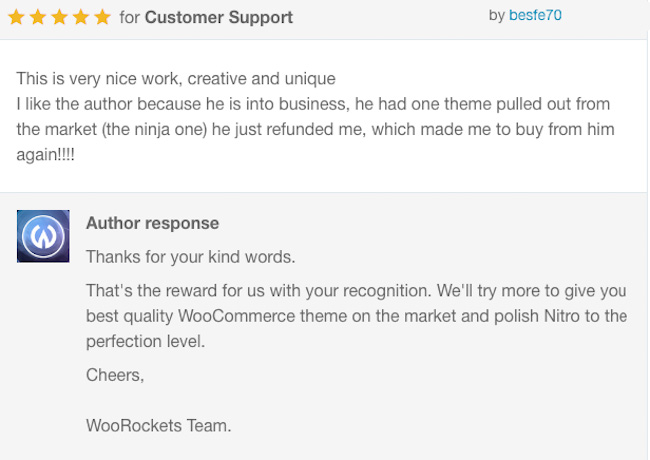The image size is (650, 460).
Task: Click the 'That's the reward for us' sentence
Action: point(258,291)
